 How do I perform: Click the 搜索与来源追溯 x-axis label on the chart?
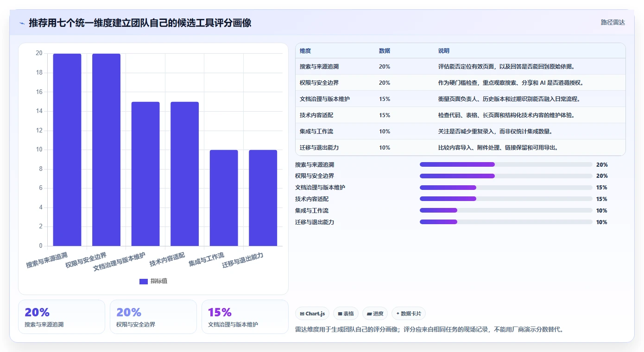[x=47, y=260]
